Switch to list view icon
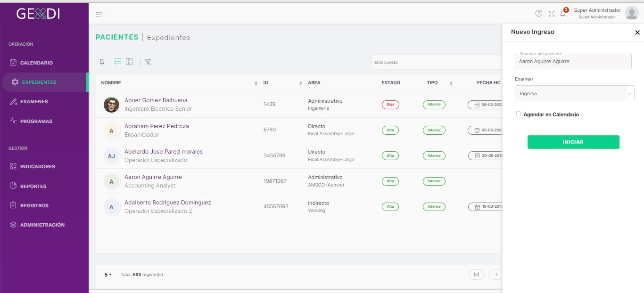The width and height of the screenshot is (644, 293). [118, 62]
